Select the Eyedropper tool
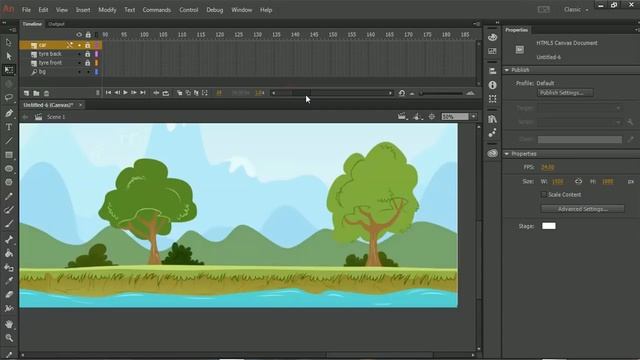 pyautogui.click(x=9, y=281)
